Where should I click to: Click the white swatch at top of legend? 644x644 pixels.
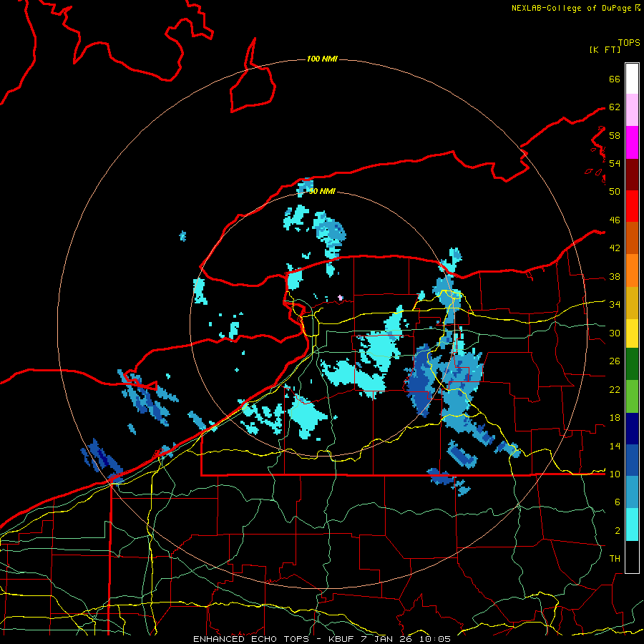(632, 79)
